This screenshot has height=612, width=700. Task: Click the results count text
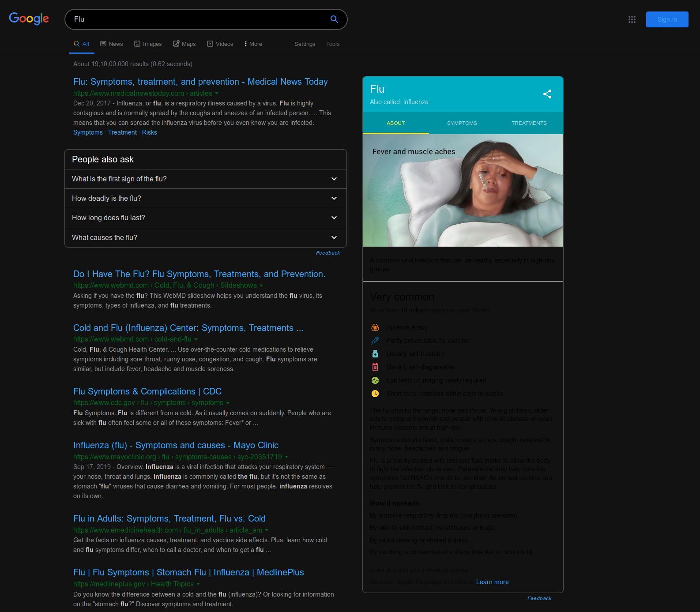pyautogui.click(x=133, y=64)
